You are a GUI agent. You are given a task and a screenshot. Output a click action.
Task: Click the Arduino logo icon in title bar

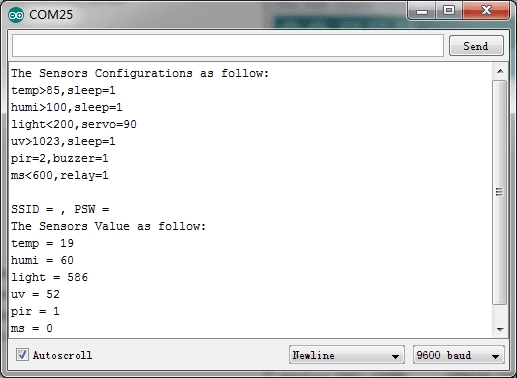[x=16, y=15]
